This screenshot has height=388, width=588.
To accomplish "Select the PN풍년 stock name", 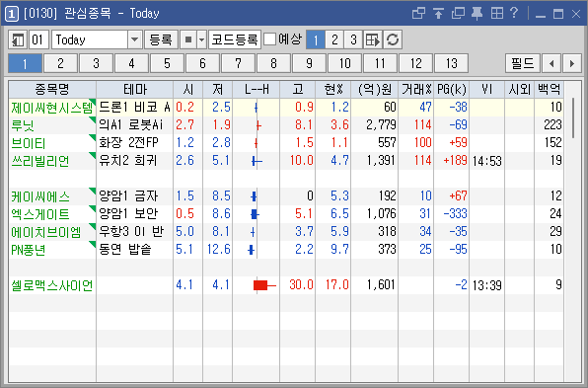I will pyautogui.click(x=29, y=250).
